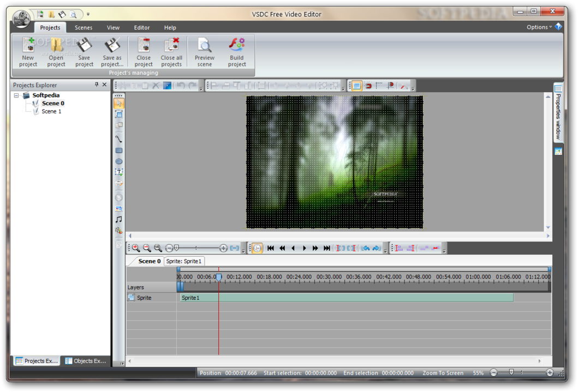Image resolution: width=578 pixels, height=392 pixels.
Task: Pin the Projects Explorer panel
Action: coord(97,85)
